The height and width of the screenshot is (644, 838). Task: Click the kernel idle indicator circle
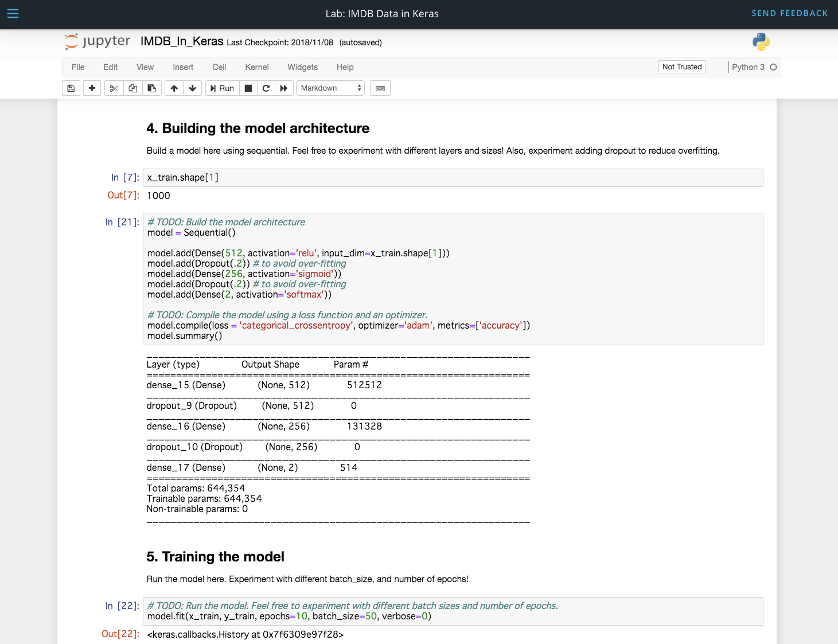click(773, 67)
